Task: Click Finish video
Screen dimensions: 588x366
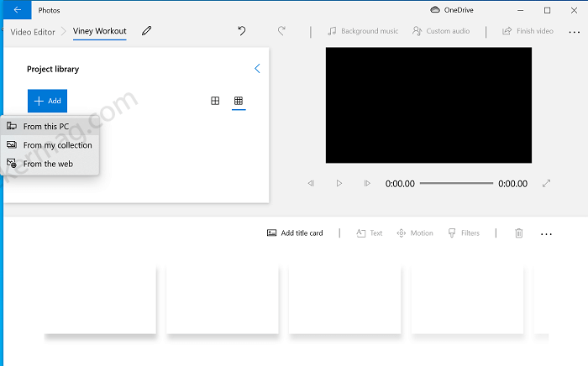Action: tap(528, 31)
